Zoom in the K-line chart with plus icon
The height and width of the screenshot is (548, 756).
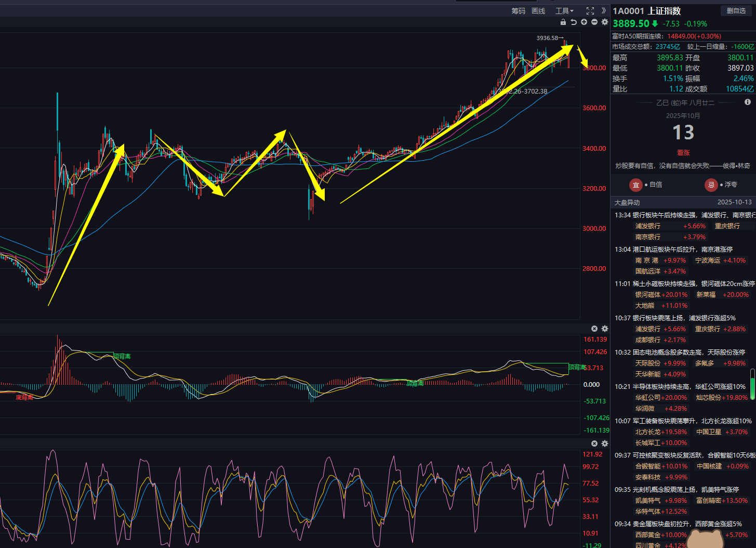584,22
